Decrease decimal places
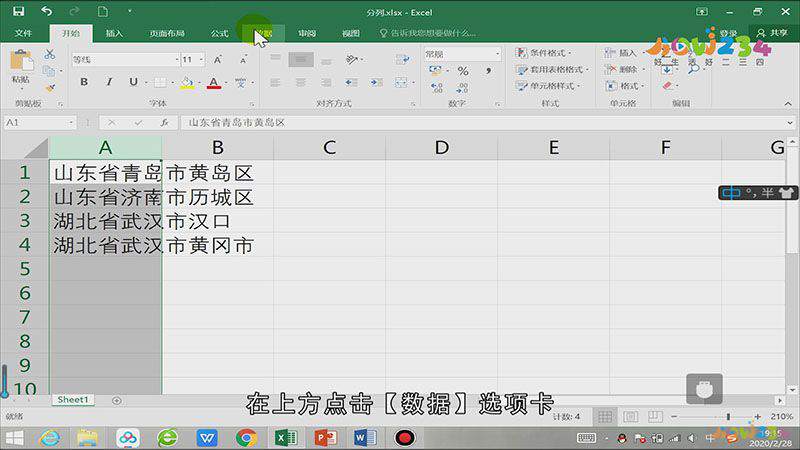Image resolution: width=800 pixels, height=450 pixels. coord(462,88)
